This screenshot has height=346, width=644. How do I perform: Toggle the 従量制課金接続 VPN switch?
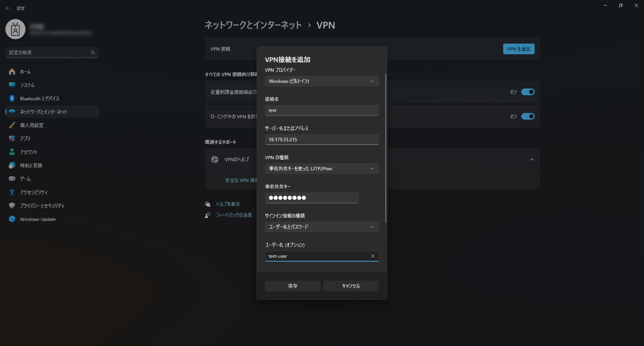click(528, 92)
